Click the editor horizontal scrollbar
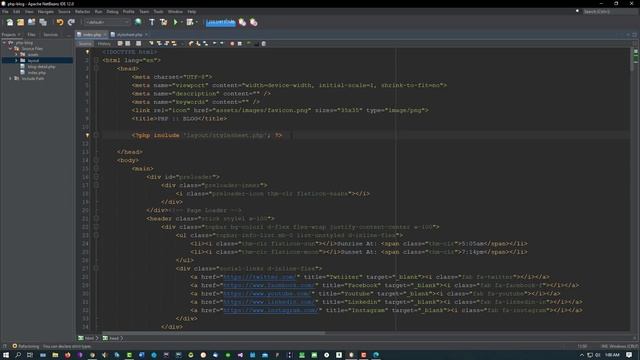The image size is (640, 360). (213, 333)
